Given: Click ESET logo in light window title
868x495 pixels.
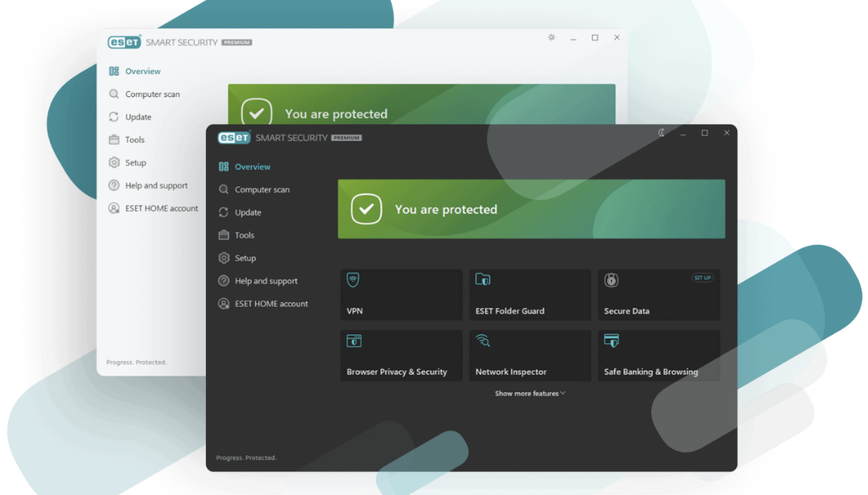Looking at the screenshot, I should pyautogui.click(x=124, y=42).
